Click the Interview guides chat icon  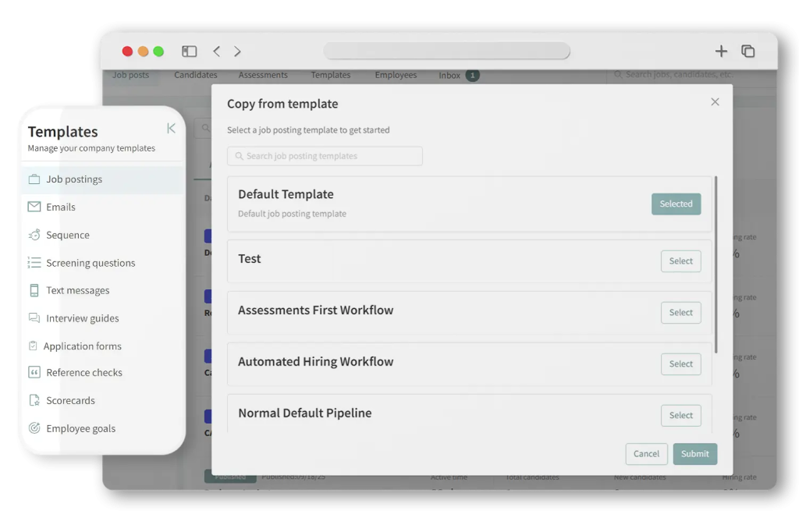34,318
